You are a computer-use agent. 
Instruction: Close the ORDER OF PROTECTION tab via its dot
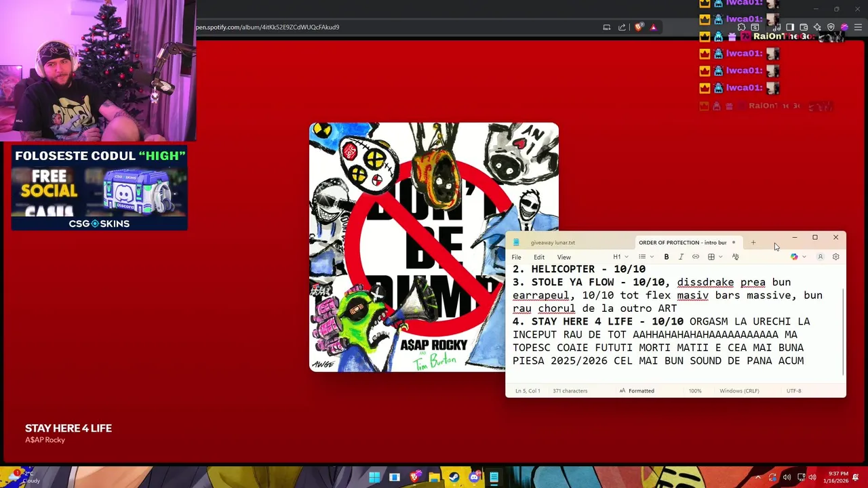(x=733, y=243)
